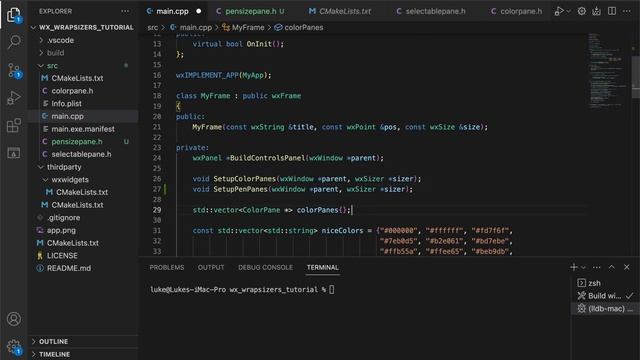The image size is (640, 360).
Task: Open the Run and Debug view icon
Action: pos(14,98)
